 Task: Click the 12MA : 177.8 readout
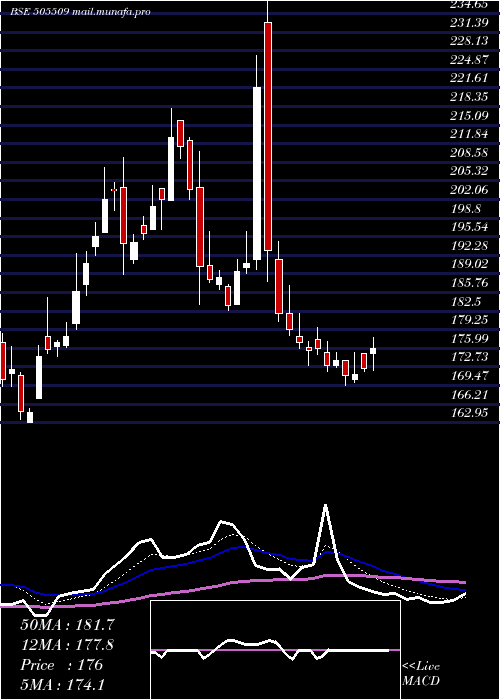click(67, 645)
